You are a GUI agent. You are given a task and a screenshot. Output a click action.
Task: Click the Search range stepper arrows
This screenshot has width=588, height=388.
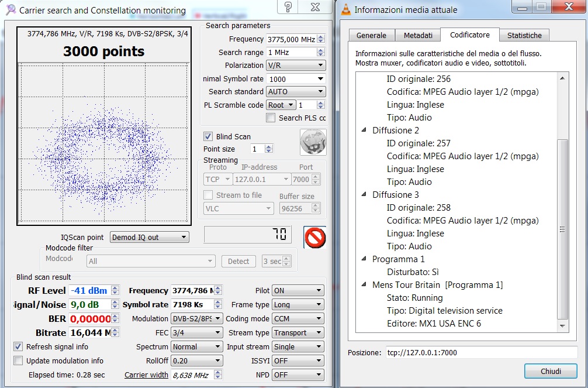pos(321,52)
